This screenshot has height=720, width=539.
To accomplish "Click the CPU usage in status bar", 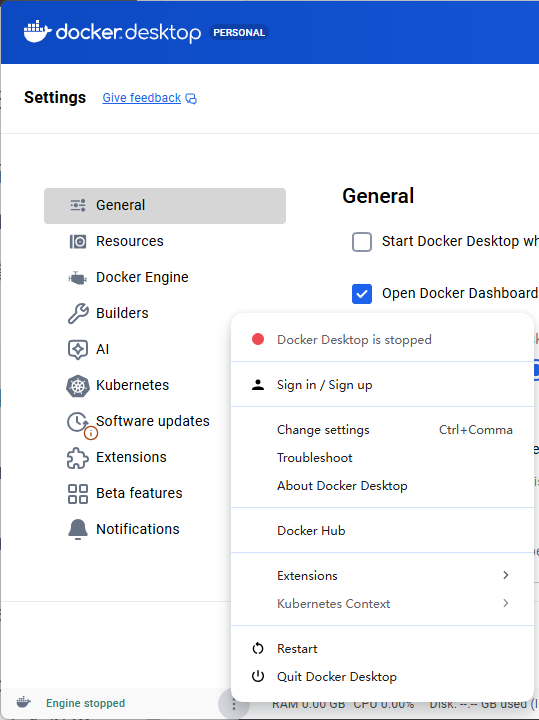I will coord(384,704).
